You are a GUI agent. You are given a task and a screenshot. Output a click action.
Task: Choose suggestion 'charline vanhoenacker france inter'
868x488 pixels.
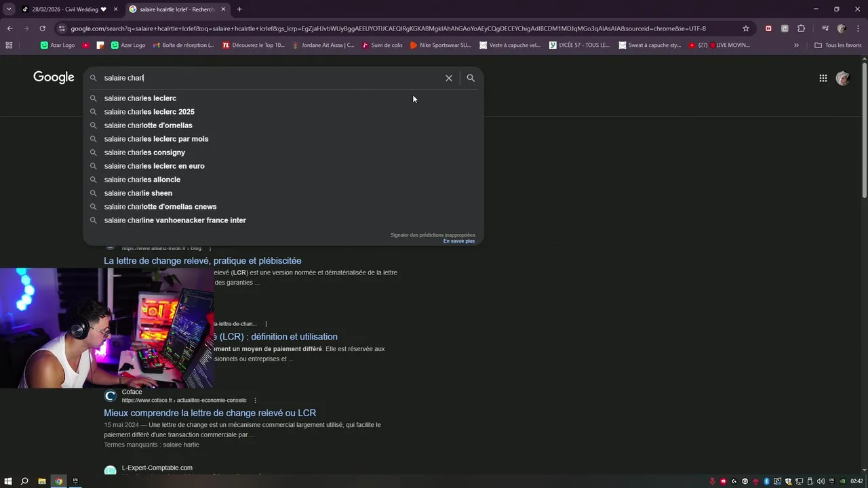click(x=283, y=220)
